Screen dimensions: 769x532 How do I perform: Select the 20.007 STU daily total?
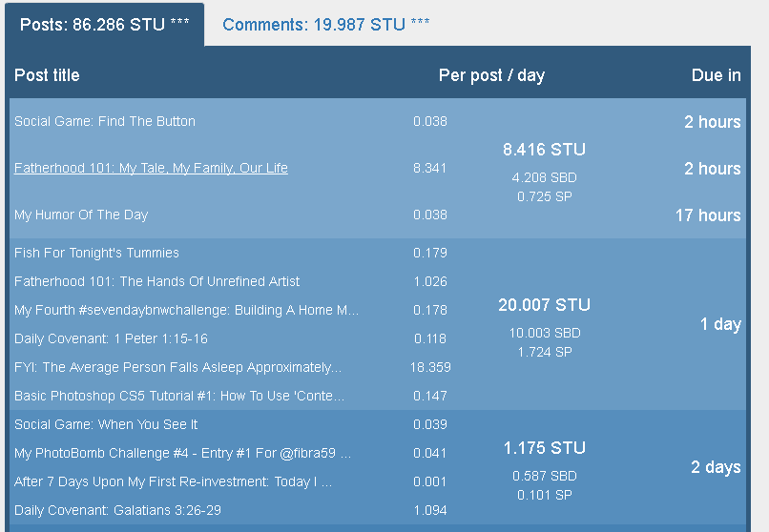point(545,305)
